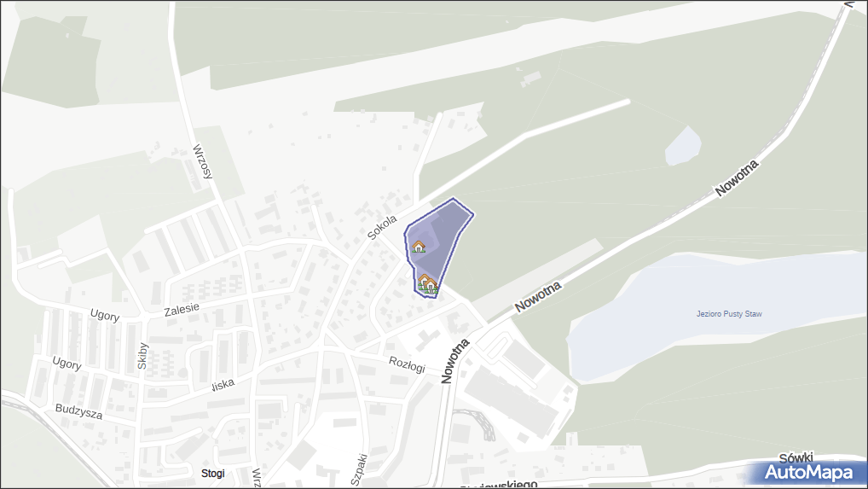Open the AutoMapa logo link

(808, 473)
